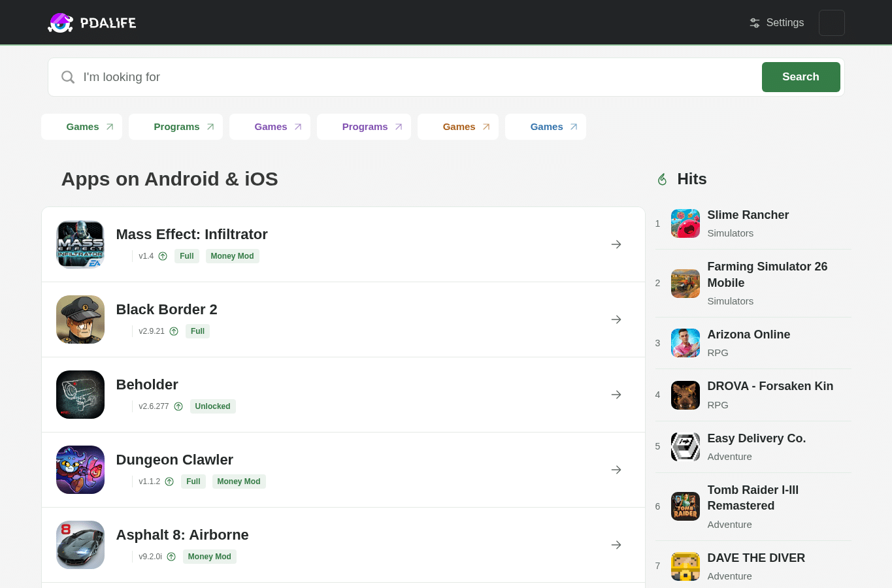Click the Full tag on Dungeon Clawler

click(x=193, y=482)
